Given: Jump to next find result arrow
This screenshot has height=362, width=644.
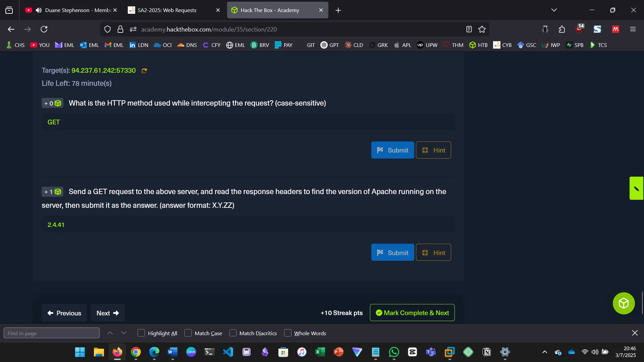Looking at the screenshot, I should [124, 333].
